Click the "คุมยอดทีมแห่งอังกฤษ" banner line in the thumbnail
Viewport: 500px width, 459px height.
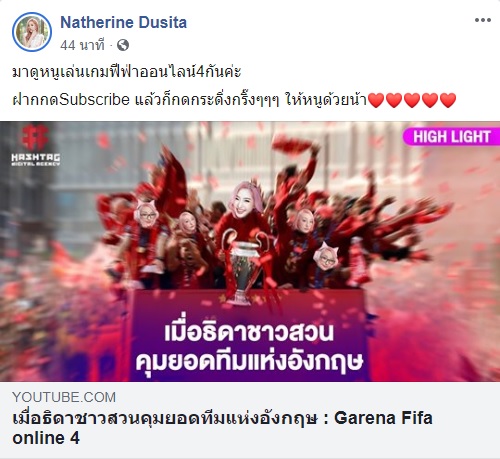click(249, 362)
